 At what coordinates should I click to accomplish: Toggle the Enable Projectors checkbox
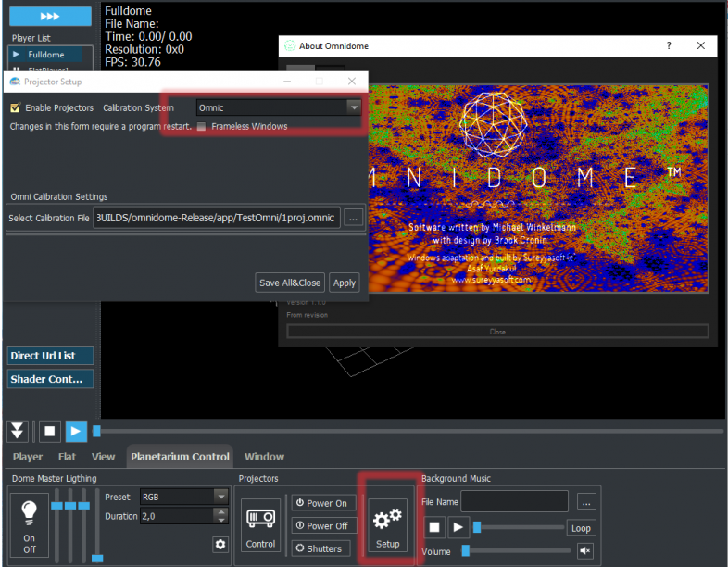coord(15,107)
